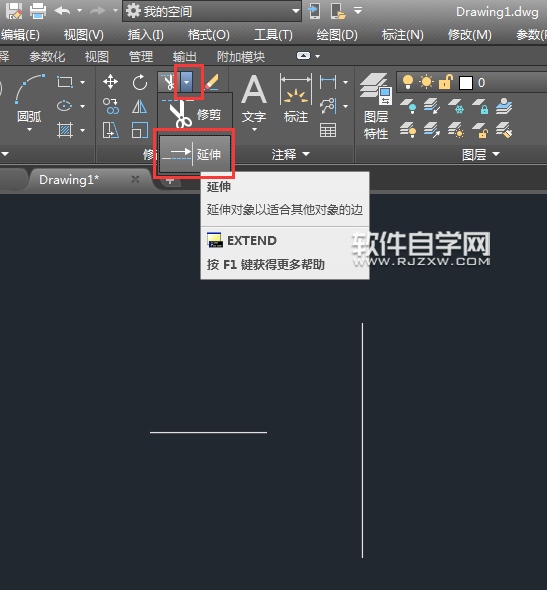Click the Undo arrow icon

pos(62,11)
